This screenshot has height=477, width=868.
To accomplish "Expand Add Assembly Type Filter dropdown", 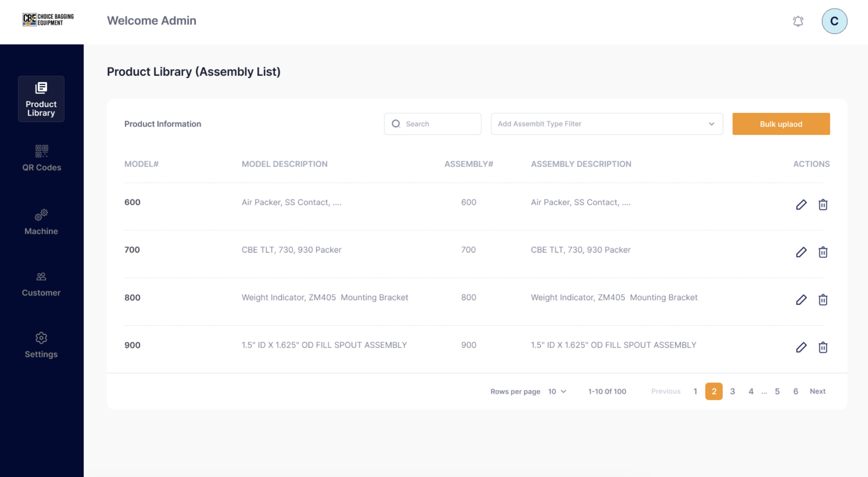I will coord(606,124).
